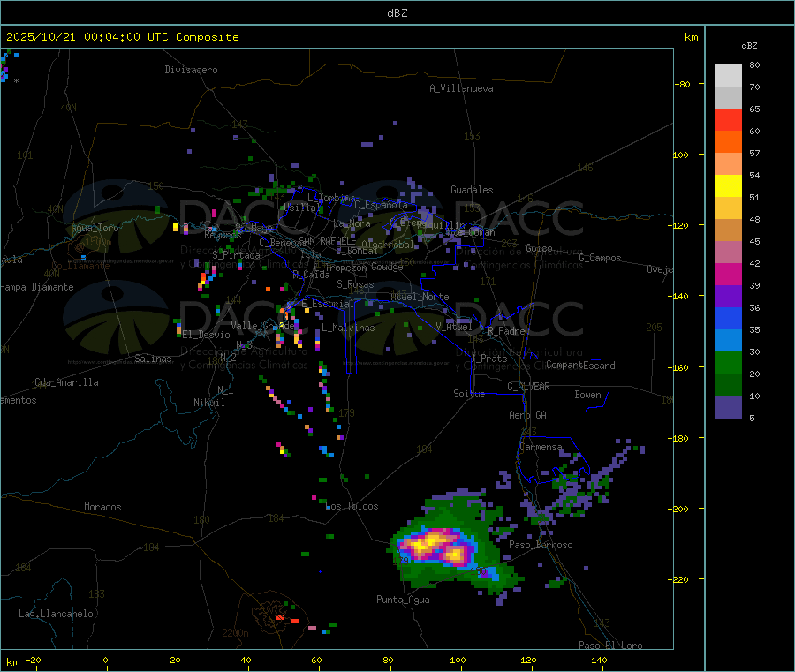Select the yellow 51-54 dBZ legend swatch

728,186
